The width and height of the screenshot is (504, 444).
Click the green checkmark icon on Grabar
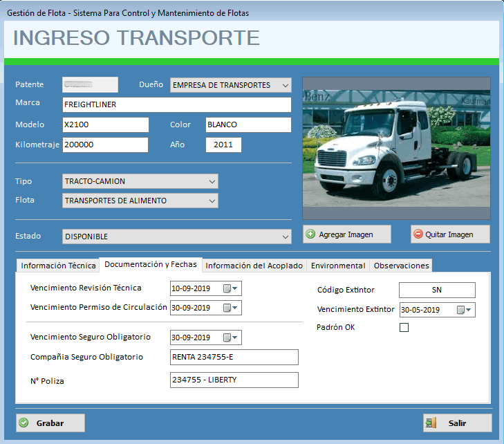pos(24,423)
